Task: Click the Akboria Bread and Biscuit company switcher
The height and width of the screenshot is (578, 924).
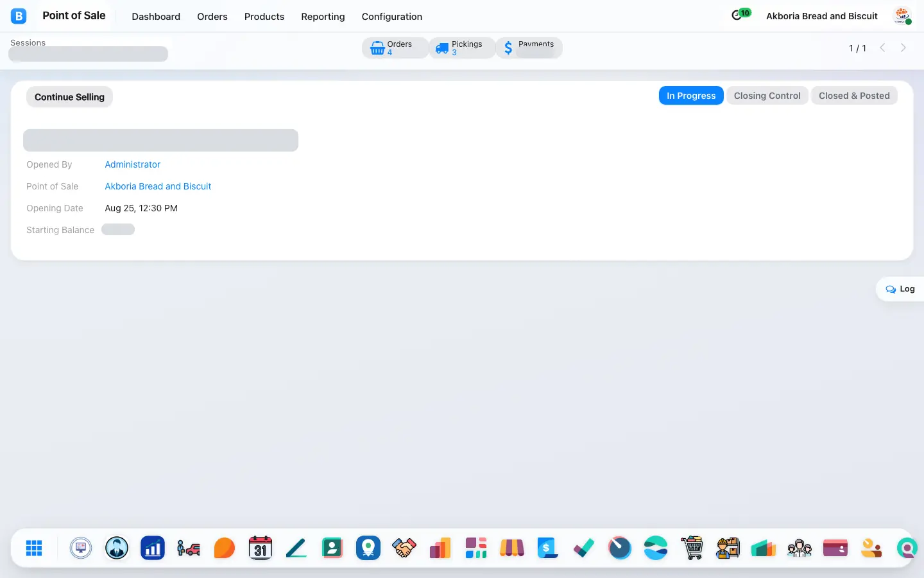Action: (822, 16)
